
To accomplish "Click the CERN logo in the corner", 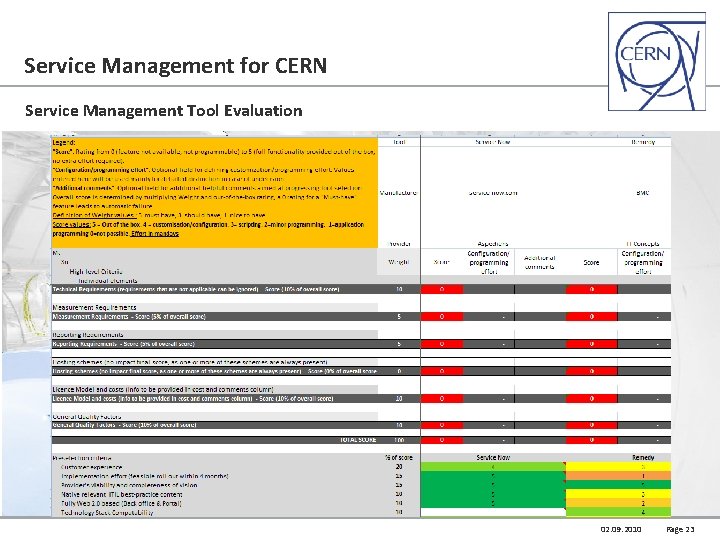I will 657,61.
